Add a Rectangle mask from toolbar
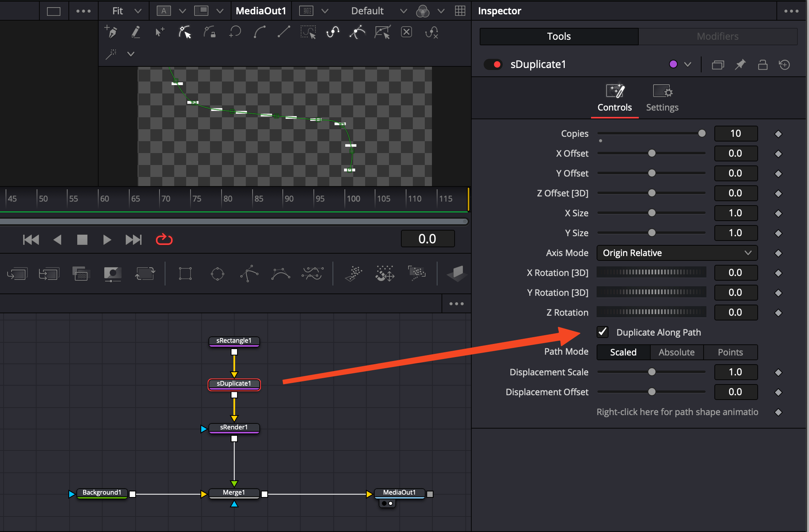Viewport: 809px width, 532px height. click(x=185, y=274)
